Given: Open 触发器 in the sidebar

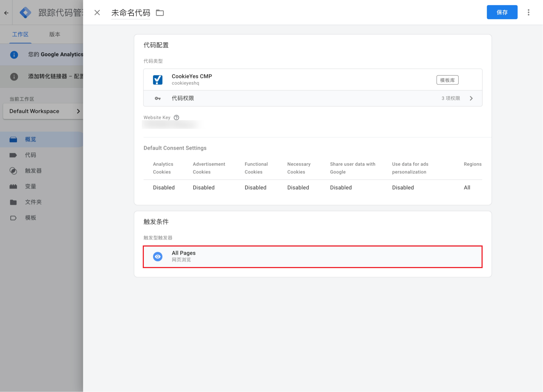Looking at the screenshot, I should click(x=33, y=171).
